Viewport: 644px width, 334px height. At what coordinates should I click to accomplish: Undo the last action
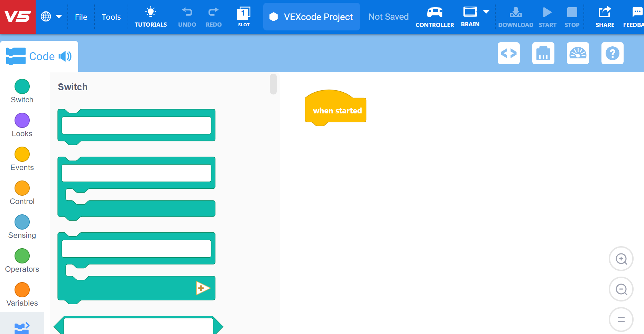click(x=187, y=16)
